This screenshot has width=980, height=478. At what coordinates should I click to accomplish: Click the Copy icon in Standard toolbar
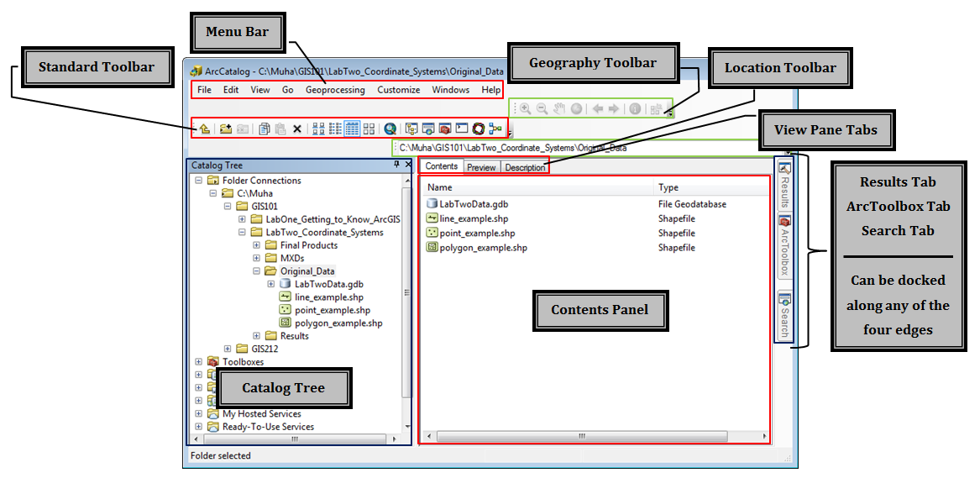tap(265, 129)
